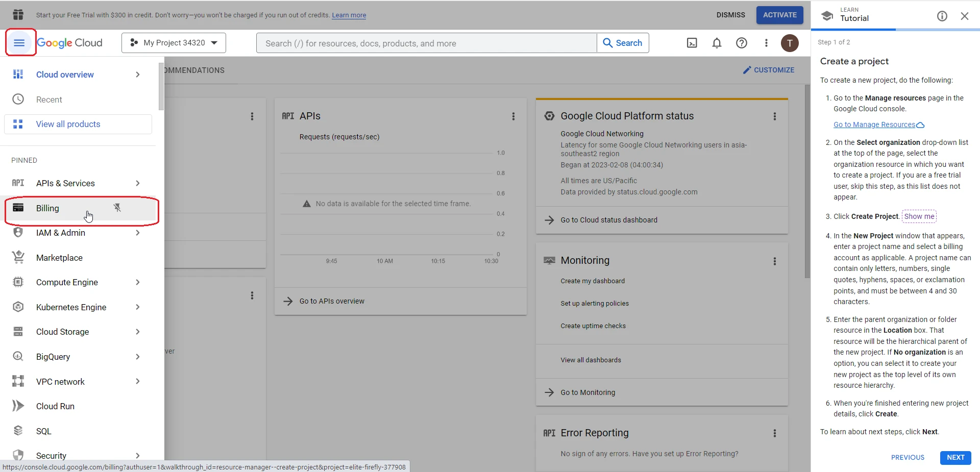Expand the APIs & Services submenu

[138, 183]
